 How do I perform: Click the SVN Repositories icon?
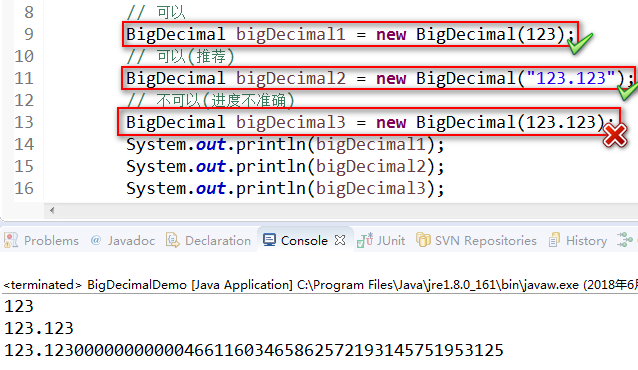point(423,240)
